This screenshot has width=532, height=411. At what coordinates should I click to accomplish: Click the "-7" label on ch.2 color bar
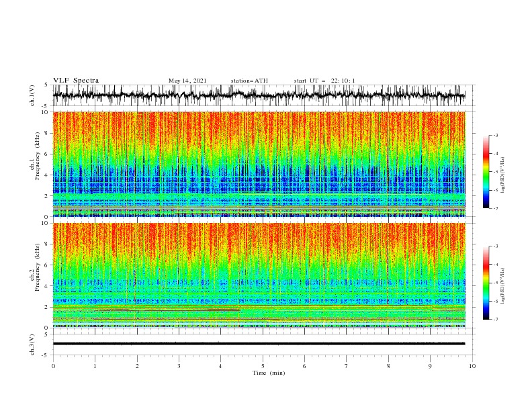pyautogui.click(x=495, y=319)
